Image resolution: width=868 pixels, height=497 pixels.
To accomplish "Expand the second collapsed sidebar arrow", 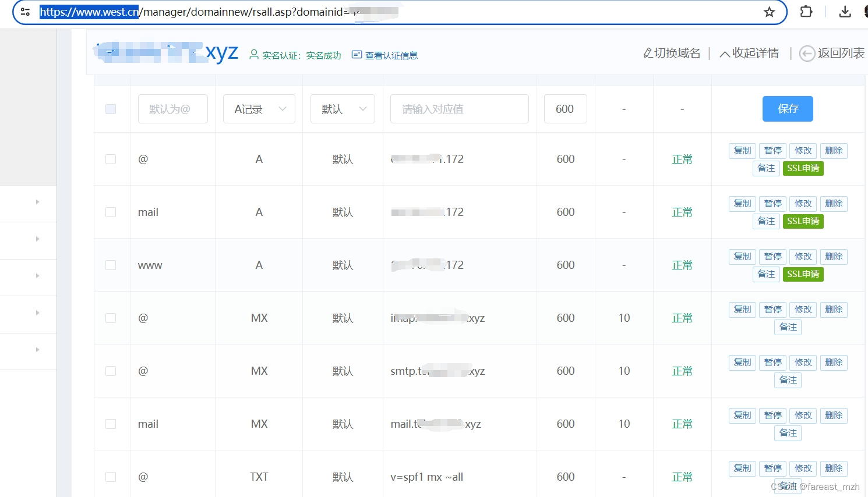I will tap(37, 239).
